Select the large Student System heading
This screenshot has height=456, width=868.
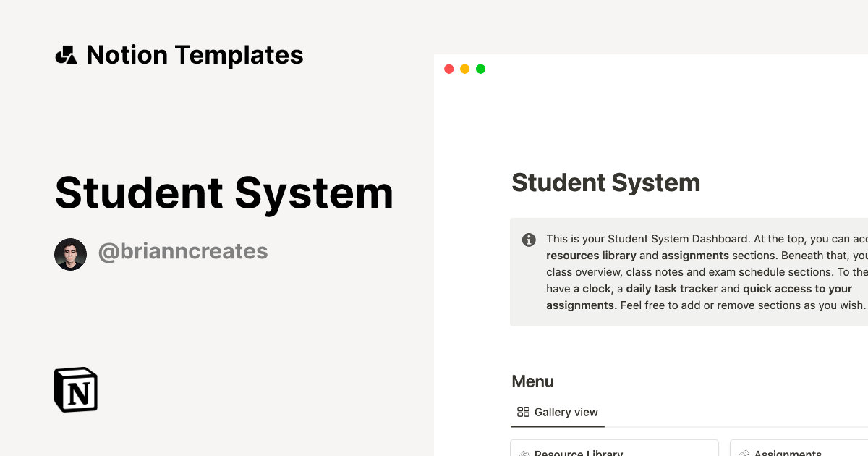coord(224,193)
